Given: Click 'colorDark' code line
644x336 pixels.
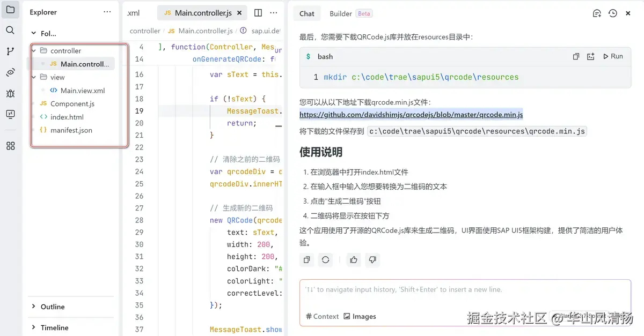Looking at the screenshot, I should [254, 269].
